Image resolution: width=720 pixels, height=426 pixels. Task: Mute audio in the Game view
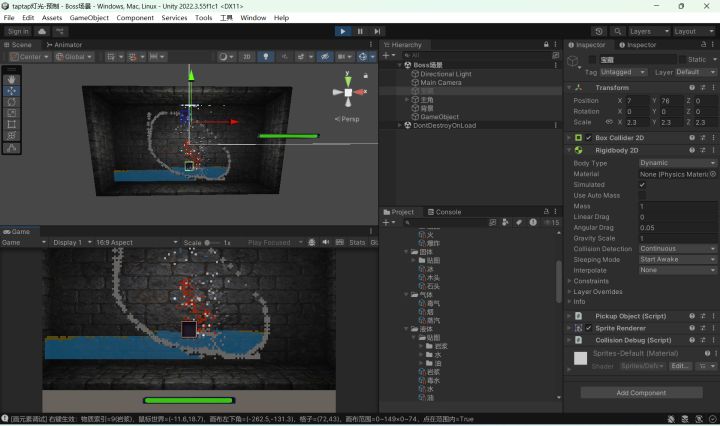[x=326, y=242]
